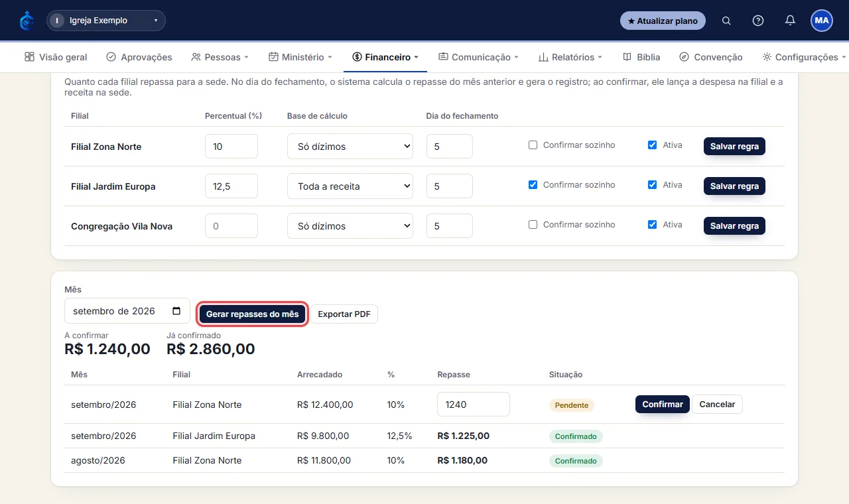Uncheck Ativa for Congregação Vila Nova
Image resolution: width=849 pixels, height=504 pixels.
(652, 224)
